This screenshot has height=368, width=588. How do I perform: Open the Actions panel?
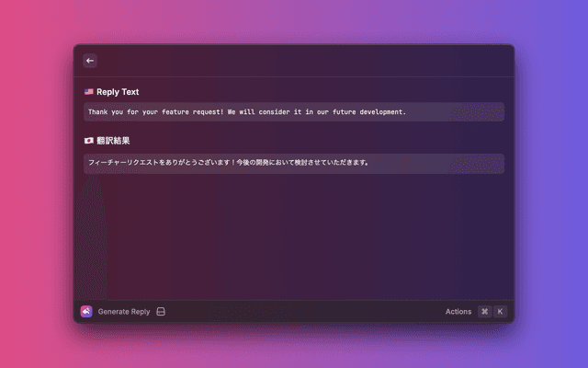(x=458, y=312)
